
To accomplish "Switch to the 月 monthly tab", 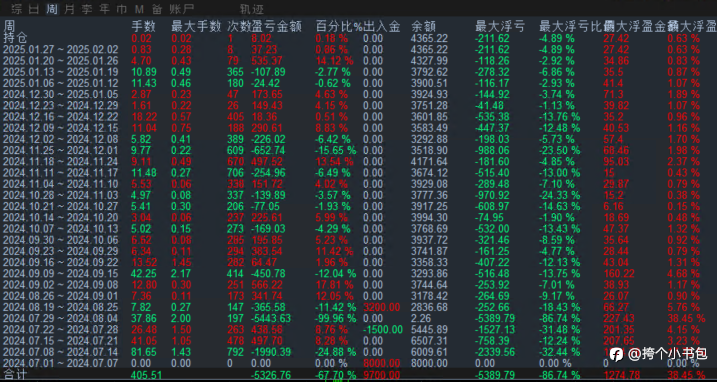I will click(x=70, y=9).
